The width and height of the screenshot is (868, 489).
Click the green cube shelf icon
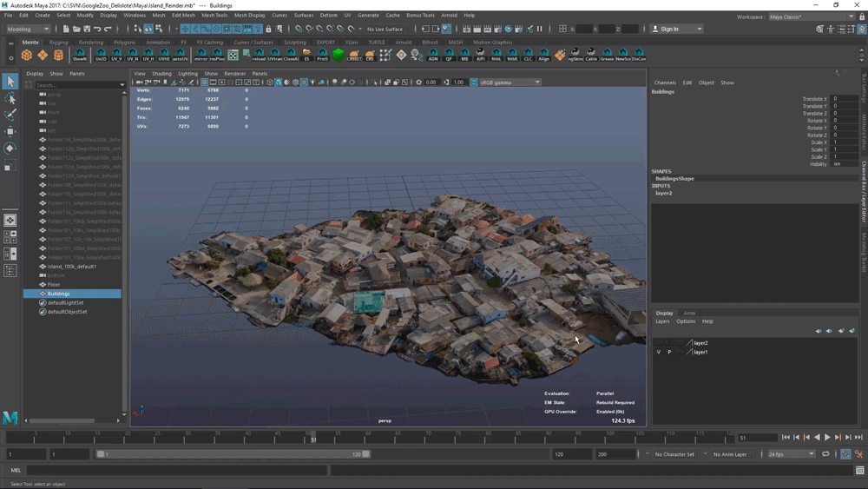339,55
